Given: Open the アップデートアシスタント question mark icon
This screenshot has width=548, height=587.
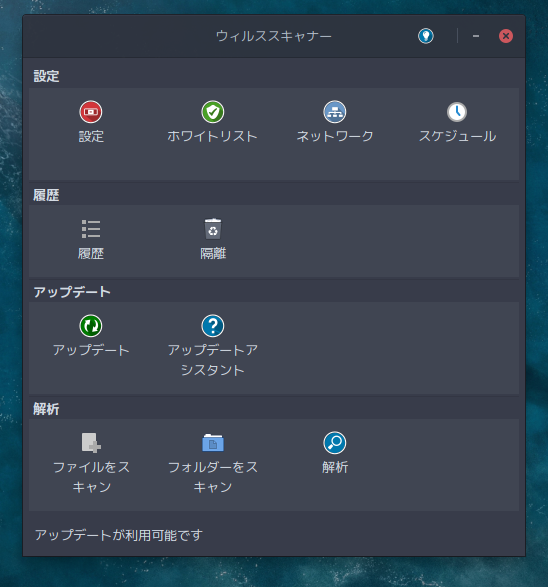Looking at the screenshot, I should (x=213, y=326).
